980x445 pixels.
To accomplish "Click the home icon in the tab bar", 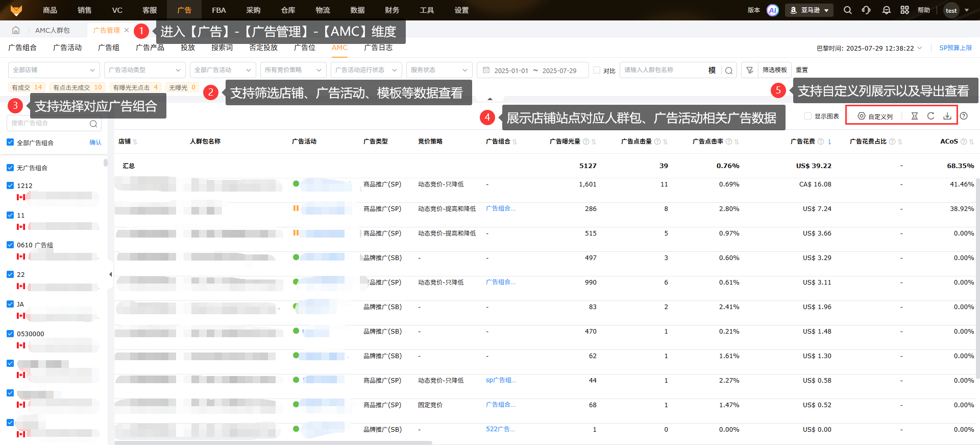I will click(16, 30).
